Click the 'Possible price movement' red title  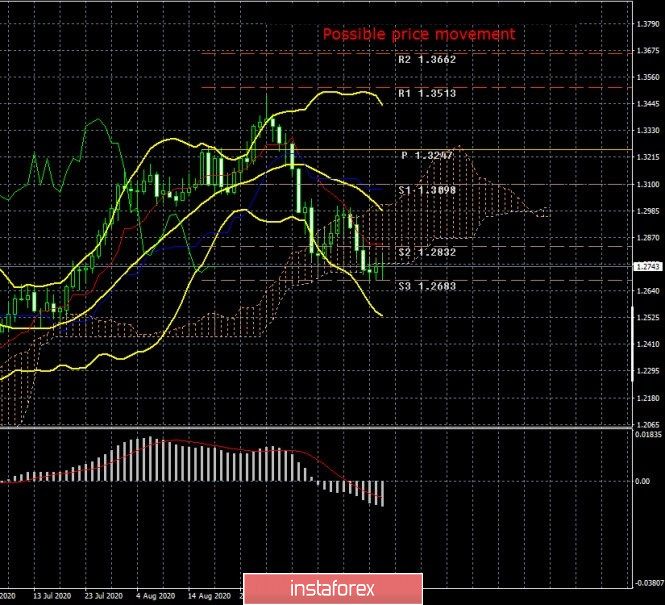(419, 34)
